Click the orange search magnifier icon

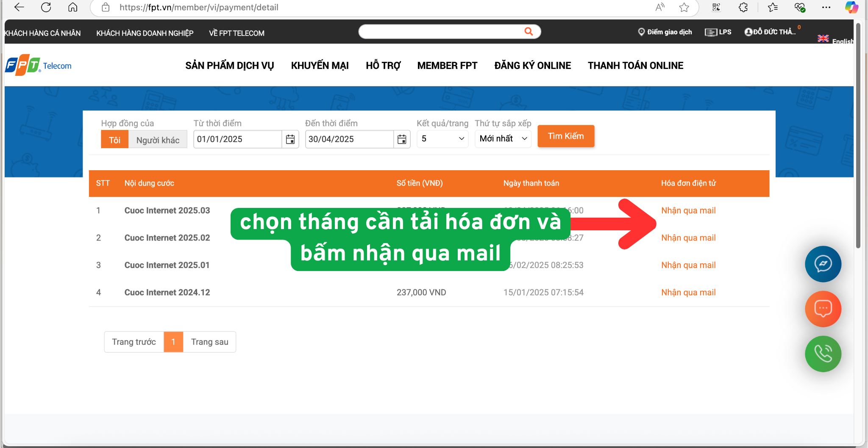tap(529, 31)
